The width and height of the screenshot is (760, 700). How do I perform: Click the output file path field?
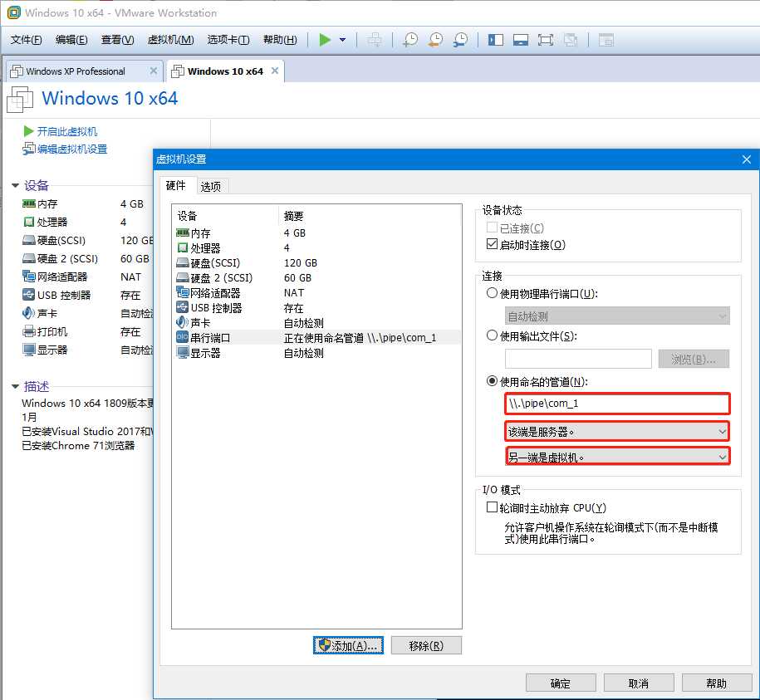pos(578,359)
